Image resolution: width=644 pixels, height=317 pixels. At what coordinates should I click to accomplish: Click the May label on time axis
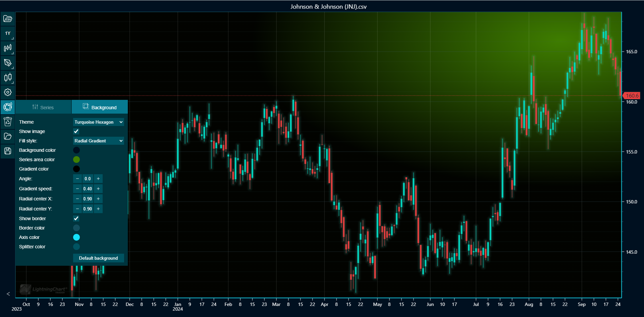point(377,304)
